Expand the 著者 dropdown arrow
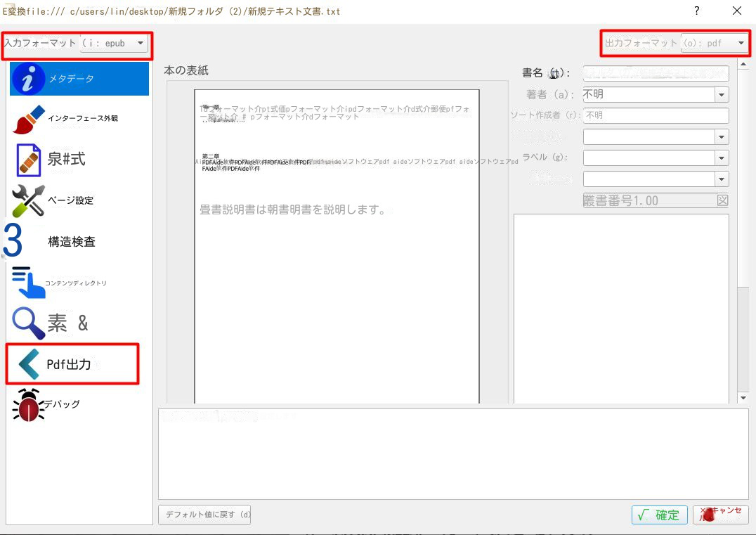 [x=722, y=94]
